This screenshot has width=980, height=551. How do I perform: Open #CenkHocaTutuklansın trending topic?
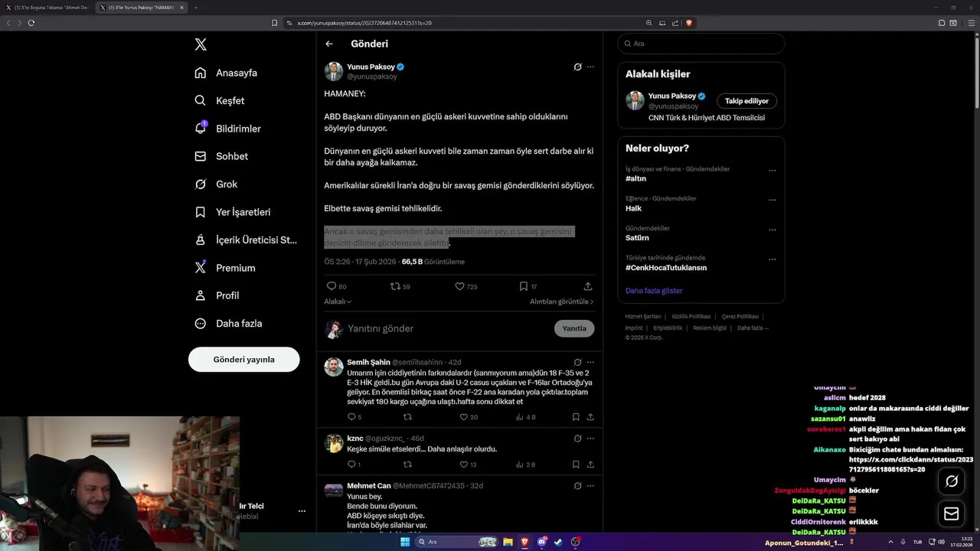666,268
